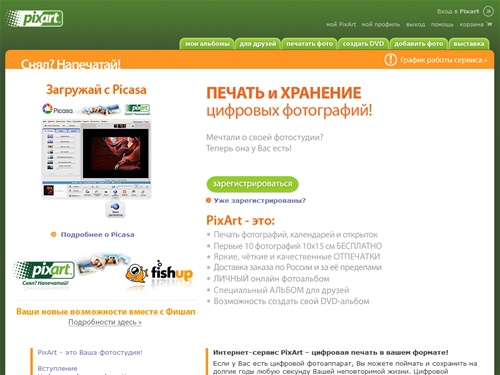Click Первые 10 фотографий 10x15 см БЕСПЛАТНО
The height and width of the screenshot is (375, 500).
pyautogui.click(x=298, y=246)
